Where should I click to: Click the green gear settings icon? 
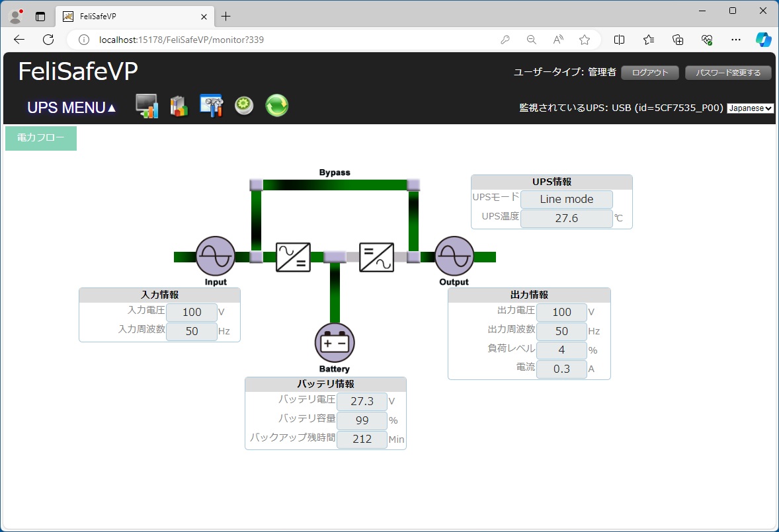(244, 106)
